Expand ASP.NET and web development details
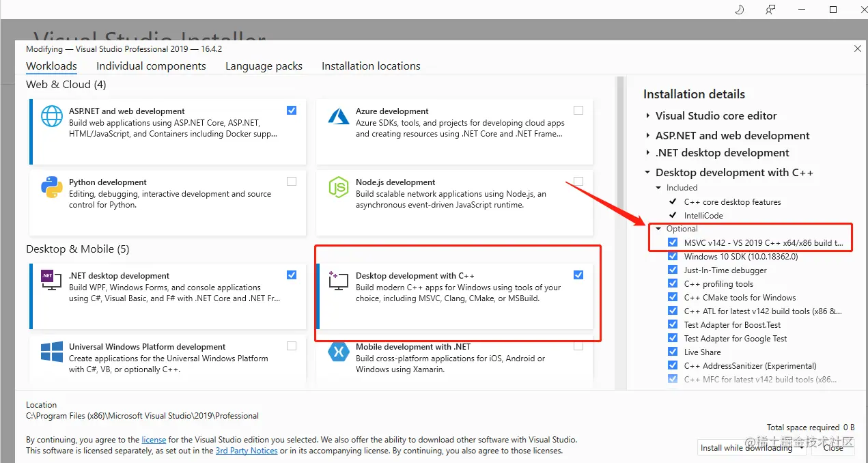The image size is (868, 463). pos(648,135)
